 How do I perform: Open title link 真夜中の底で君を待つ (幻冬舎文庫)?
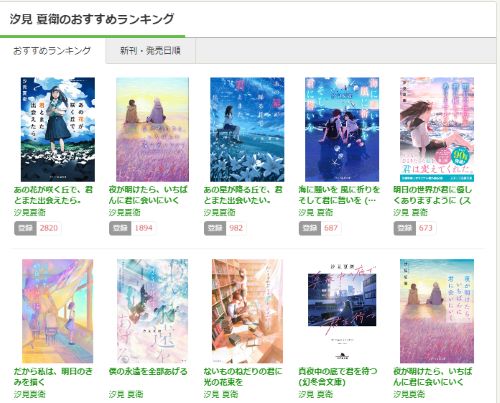click(x=338, y=377)
